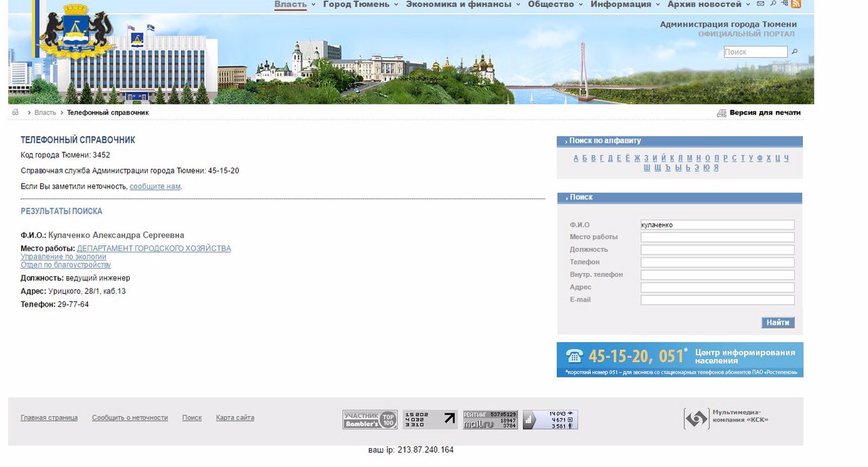Focus the Должность input field

coord(717,250)
